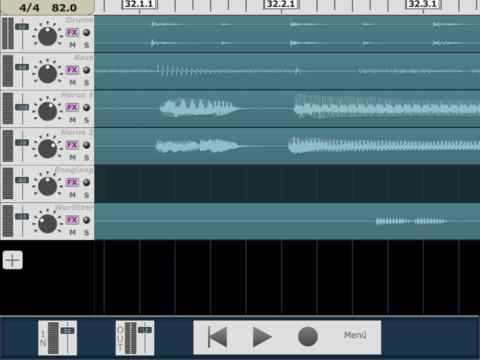Image resolution: width=480 pixels, height=360 pixels.
Task: Click the Drums level meter
Action: (8, 34)
